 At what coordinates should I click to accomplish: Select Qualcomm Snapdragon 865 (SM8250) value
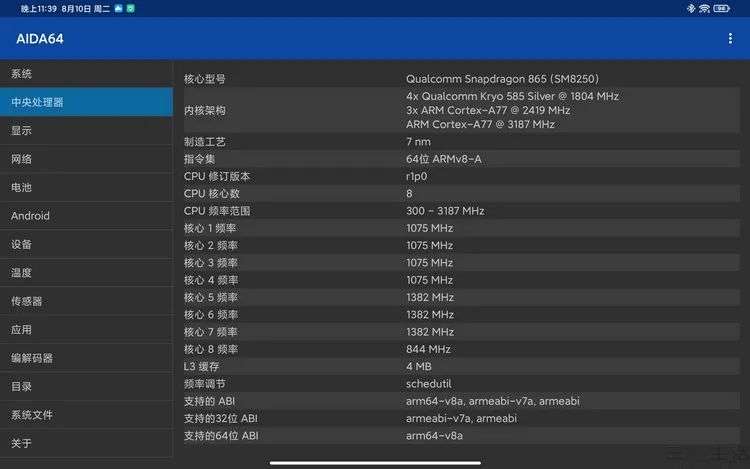(502, 79)
